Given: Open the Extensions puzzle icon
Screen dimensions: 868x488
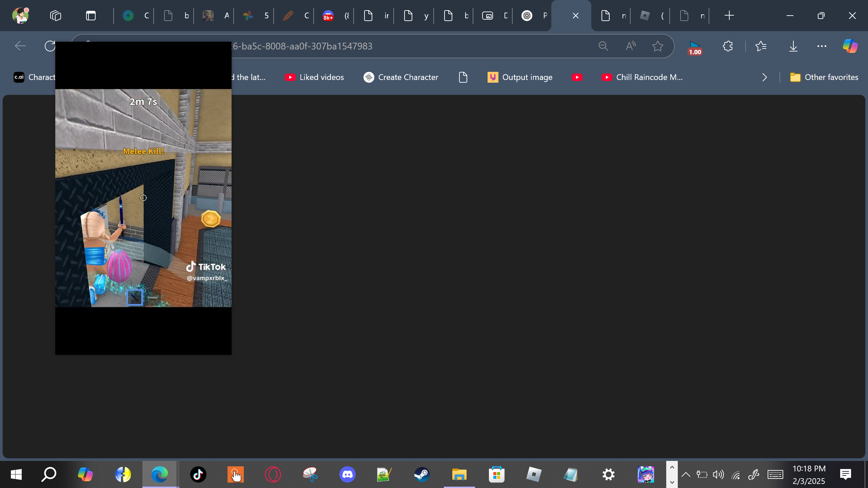Looking at the screenshot, I should (728, 46).
